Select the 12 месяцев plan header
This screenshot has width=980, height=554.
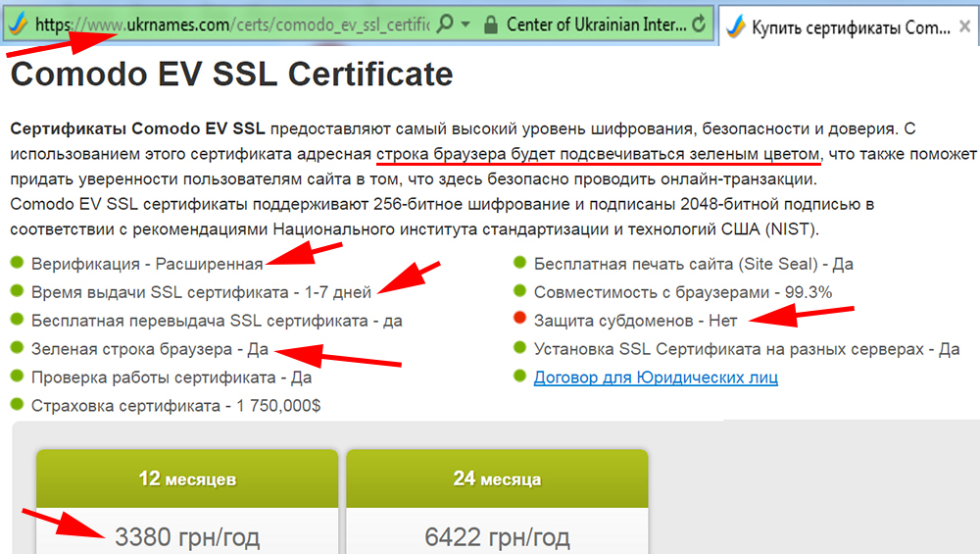(186, 479)
